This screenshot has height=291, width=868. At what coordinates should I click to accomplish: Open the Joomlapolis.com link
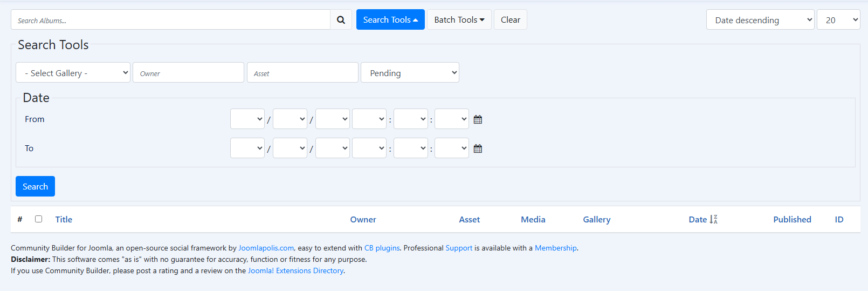[x=266, y=248]
